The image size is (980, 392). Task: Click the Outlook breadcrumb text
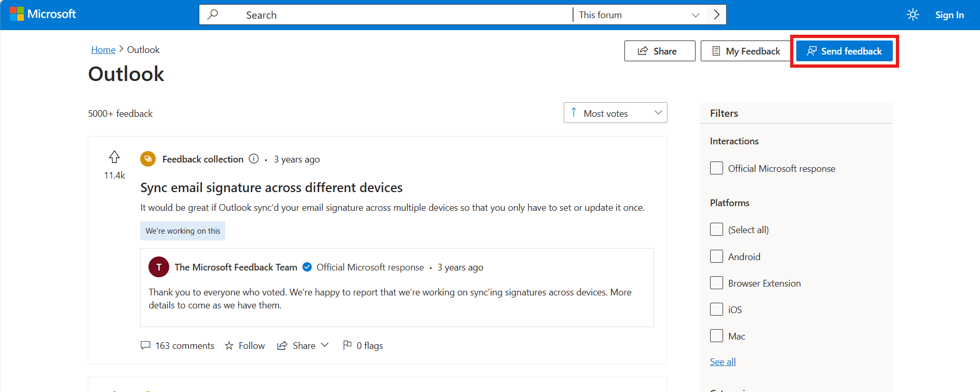click(143, 49)
